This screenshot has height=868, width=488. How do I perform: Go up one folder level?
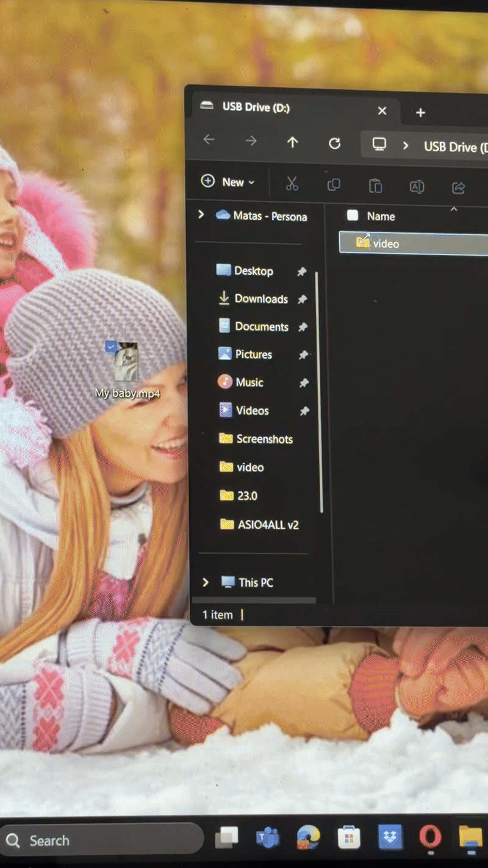(293, 142)
